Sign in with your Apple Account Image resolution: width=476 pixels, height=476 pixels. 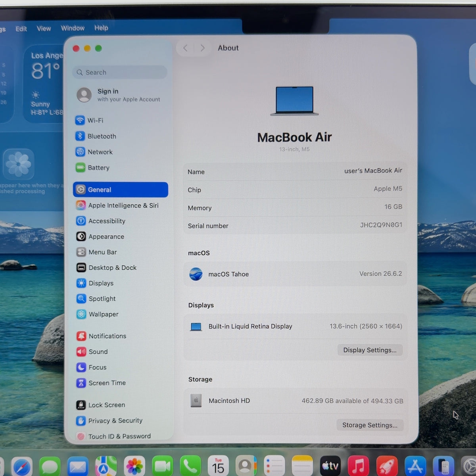click(x=120, y=95)
